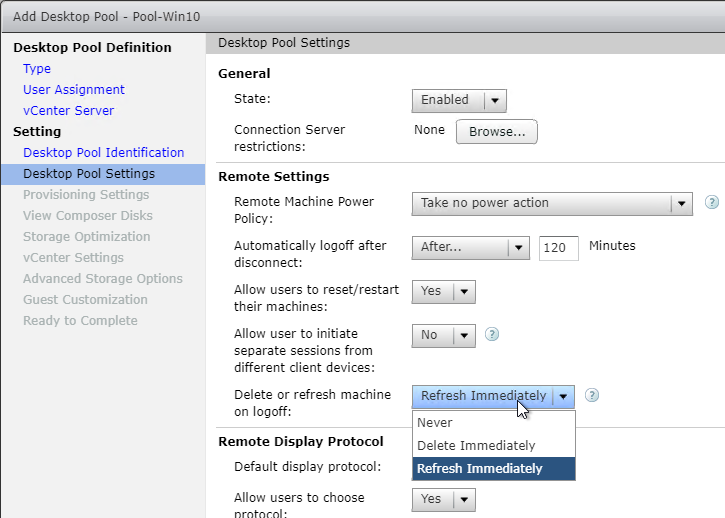The image size is (725, 518).
Task: Open the User Assignment step
Action: [x=74, y=89]
